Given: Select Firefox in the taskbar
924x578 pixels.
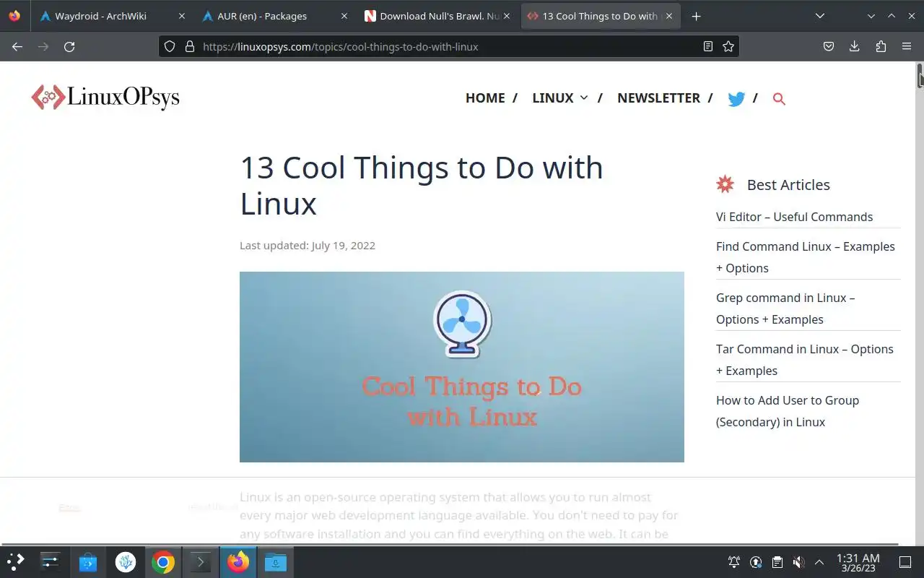Looking at the screenshot, I should point(238,561).
